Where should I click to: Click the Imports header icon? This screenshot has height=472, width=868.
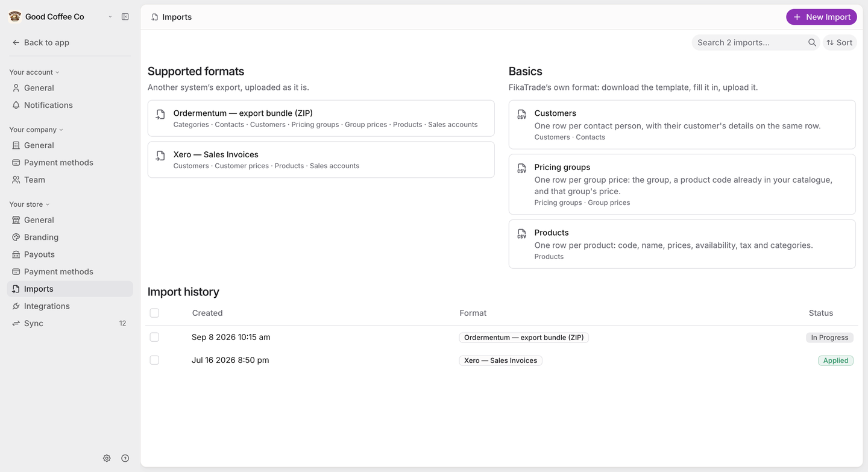coord(155,17)
